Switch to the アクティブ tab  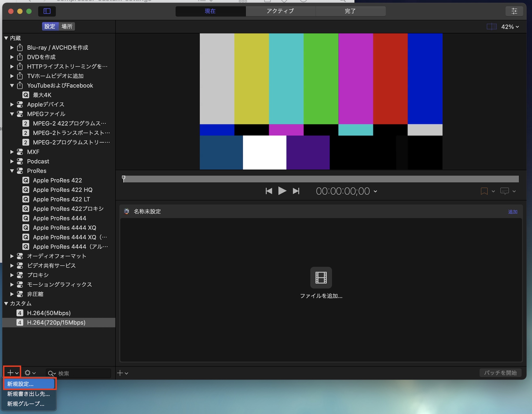point(280,11)
